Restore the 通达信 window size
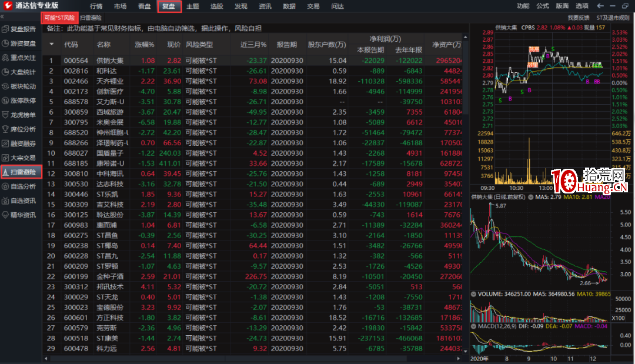 click(625, 6)
